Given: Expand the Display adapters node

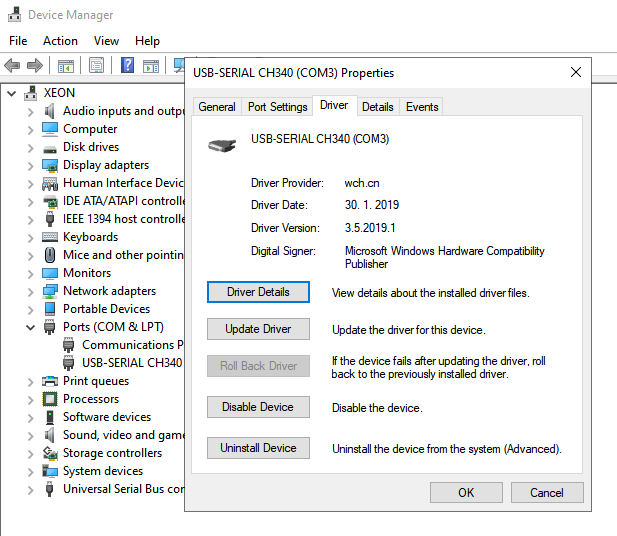Looking at the screenshot, I should 31,166.
